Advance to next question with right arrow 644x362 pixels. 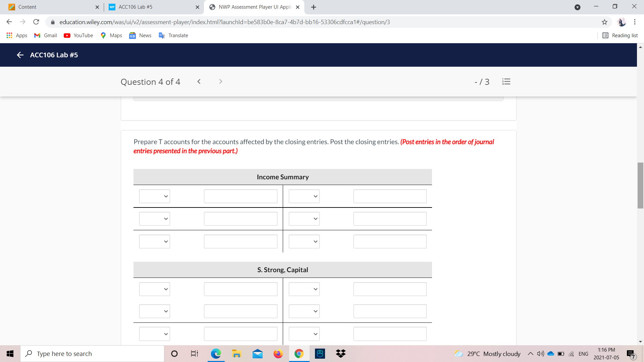(x=221, y=81)
